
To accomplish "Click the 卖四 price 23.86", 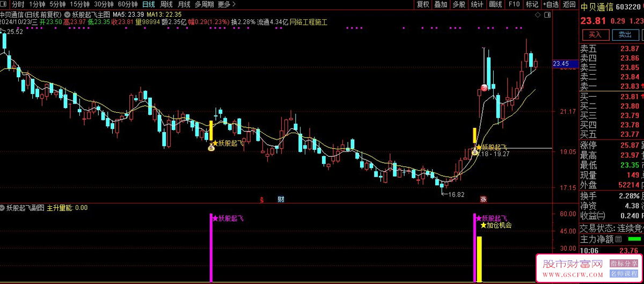I will tap(630, 58).
